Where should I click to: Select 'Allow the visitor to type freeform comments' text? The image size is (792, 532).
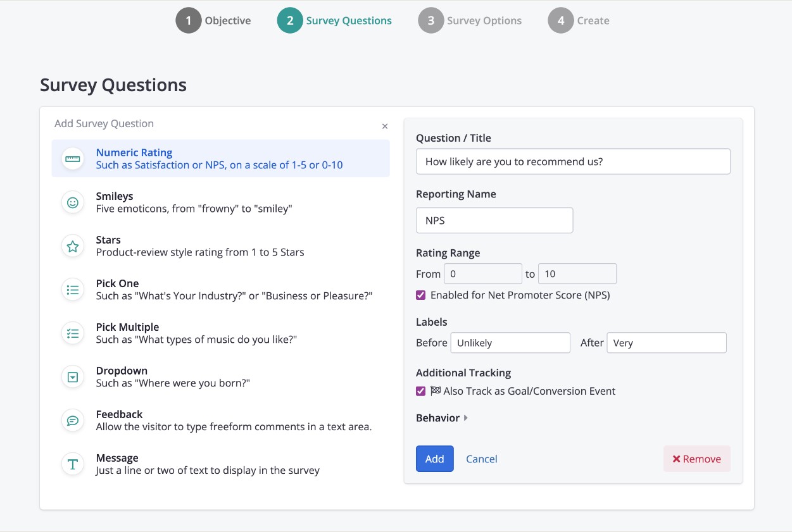pos(234,427)
